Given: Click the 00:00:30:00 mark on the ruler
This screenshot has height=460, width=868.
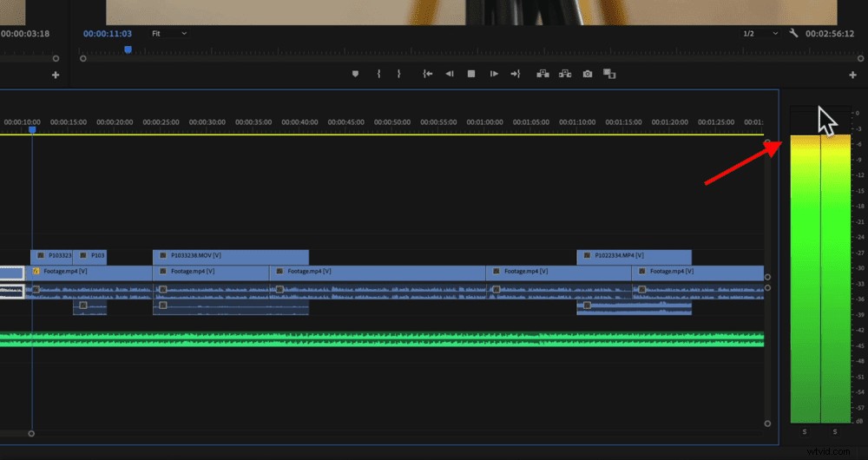Looking at the screenshot, I should 207,122.
